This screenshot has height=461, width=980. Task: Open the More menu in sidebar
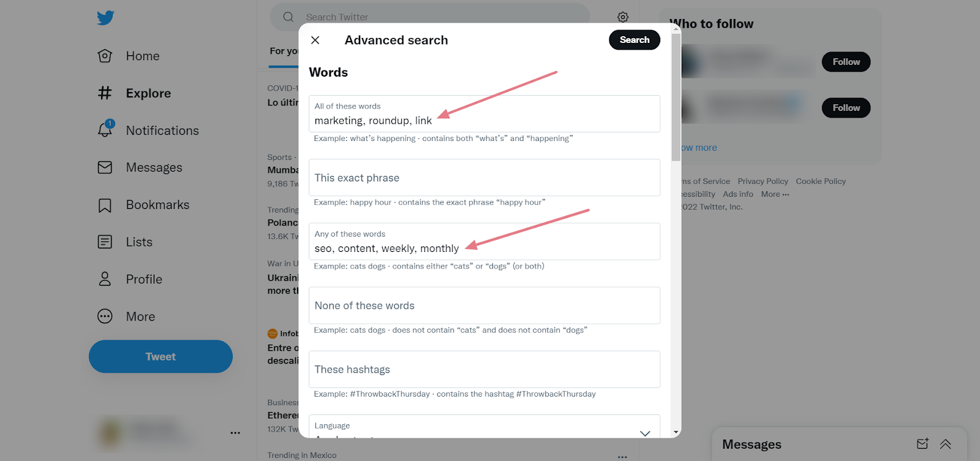127,316
